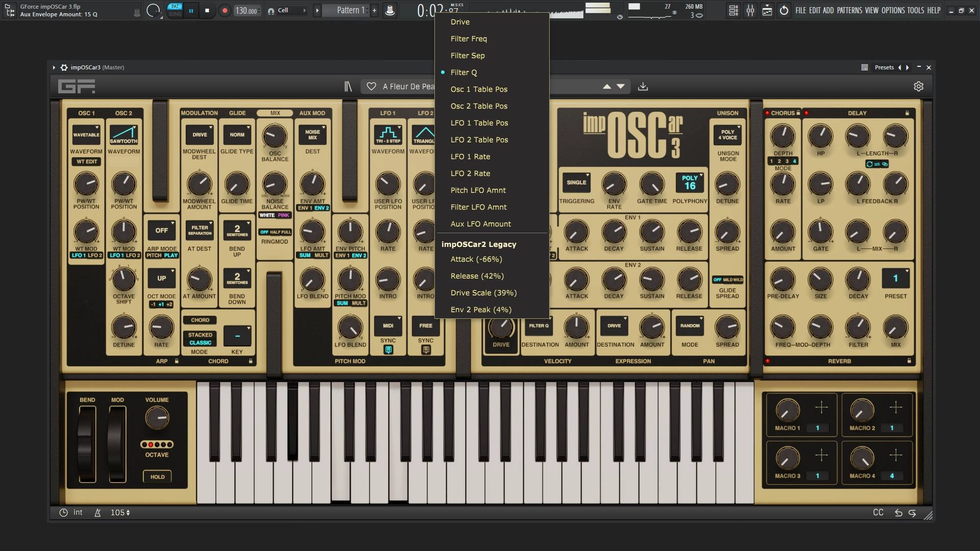Click the plugin wrapper gear icon
The height and width of the screenshot is (551, 980).
(64, 67)
